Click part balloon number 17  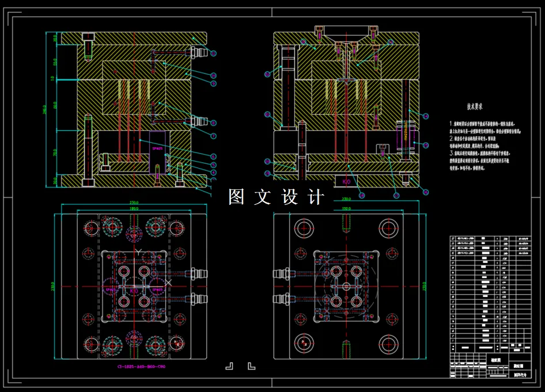click(396, 196)
